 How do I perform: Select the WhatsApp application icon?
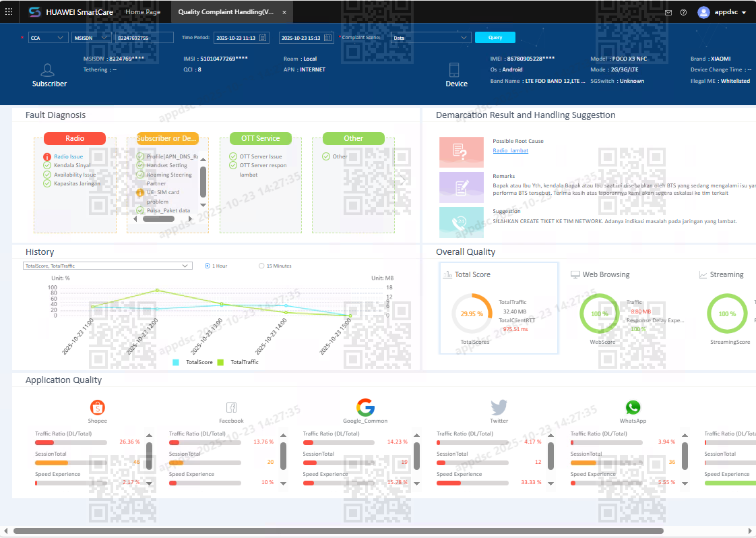tap(633, 408)
